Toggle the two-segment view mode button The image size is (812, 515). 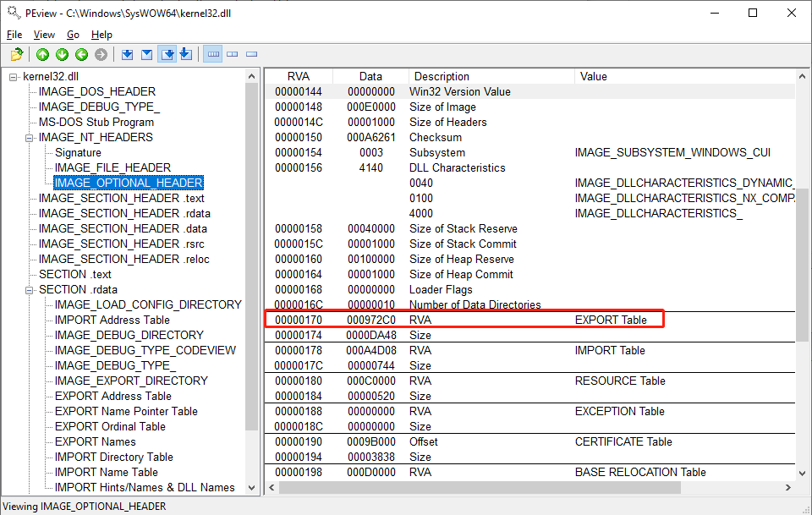(233, 55)
